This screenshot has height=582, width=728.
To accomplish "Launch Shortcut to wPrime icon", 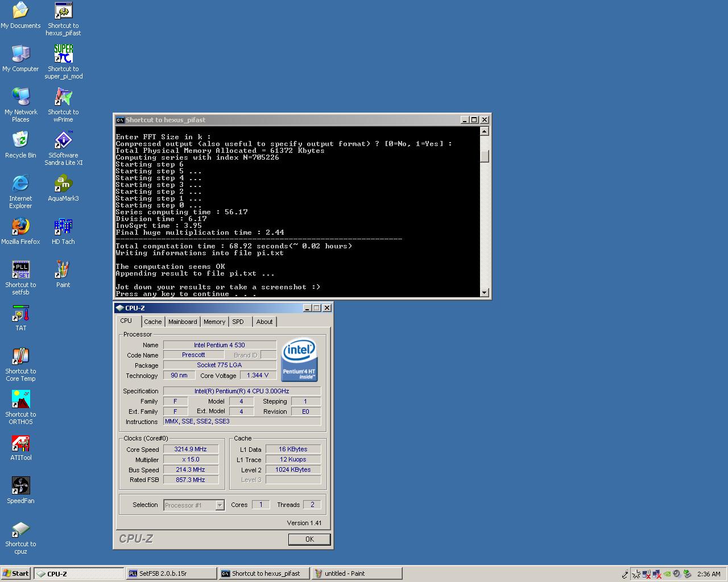I will pyautogui.click(x=63, y=105).
